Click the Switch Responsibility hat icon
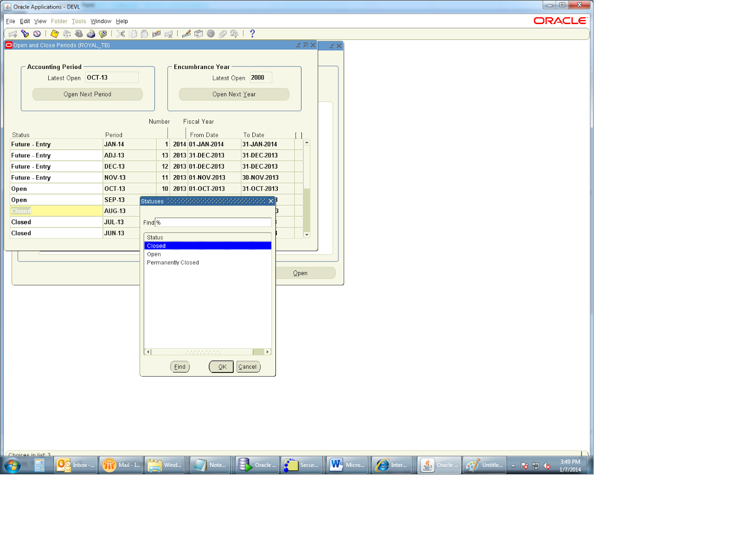Image resolution: width=756 pixels, height=542 pixels. coord(79,34)
